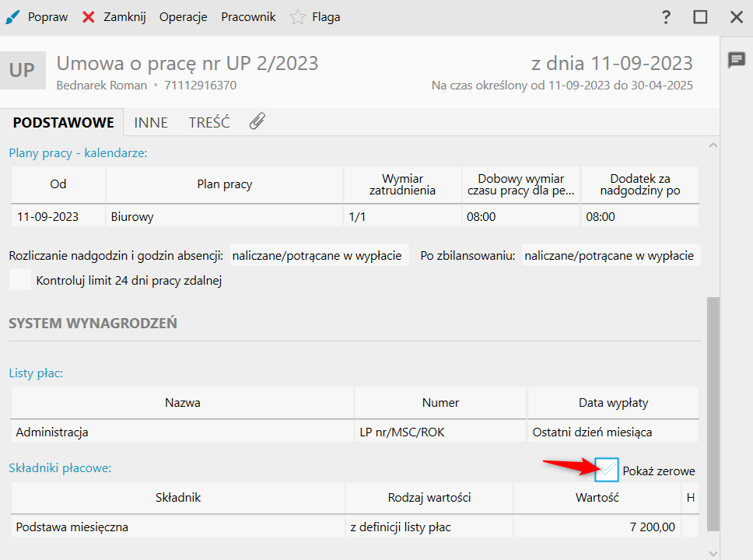Open the comments panel icon
753x560 pixels.
736,60
